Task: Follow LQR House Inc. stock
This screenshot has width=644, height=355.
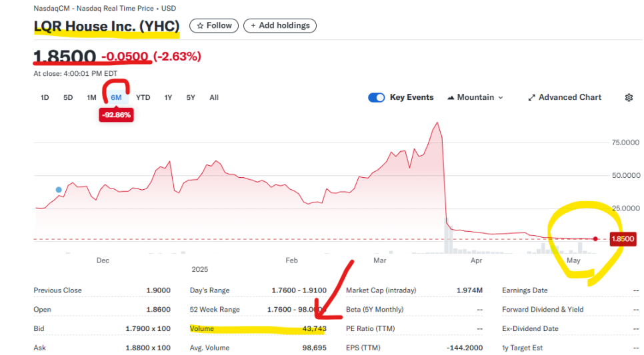Action: 214,25
